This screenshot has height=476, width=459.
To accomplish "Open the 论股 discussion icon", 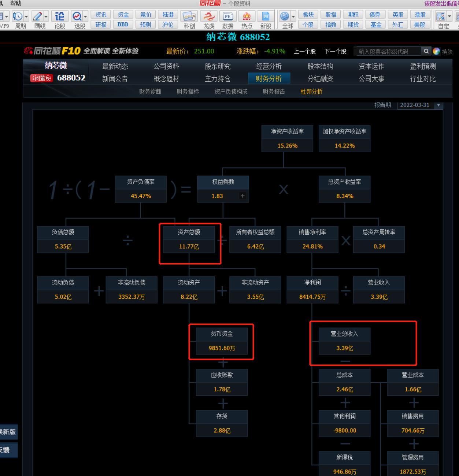I will (59, 16).
